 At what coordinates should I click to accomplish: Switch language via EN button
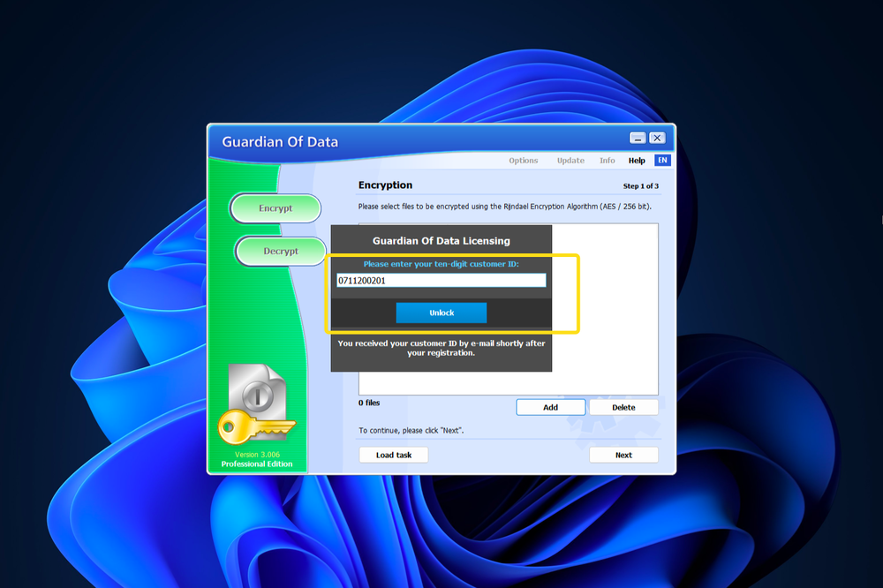[x=663, y=161]
